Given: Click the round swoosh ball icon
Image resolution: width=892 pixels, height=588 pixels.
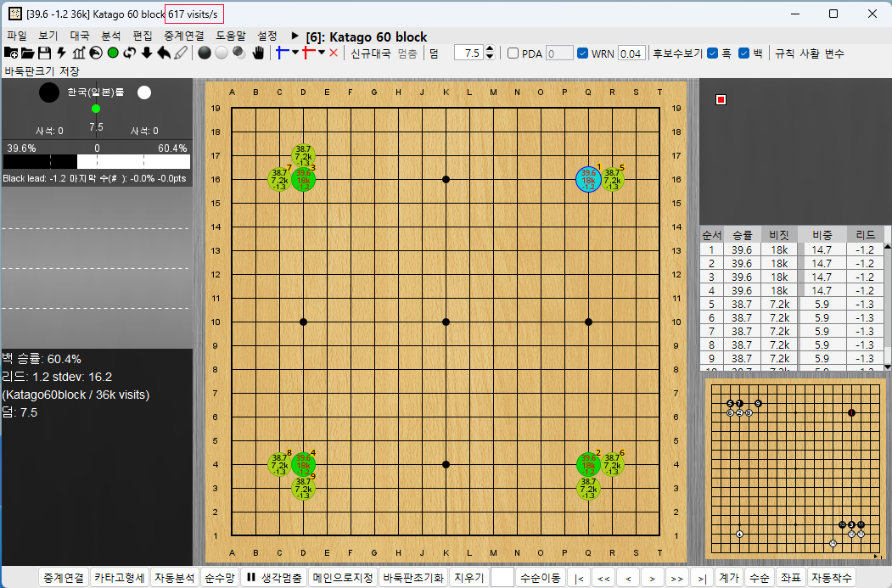Looking at the screenshot, I should pyautogui.click(x=96, y=53).
